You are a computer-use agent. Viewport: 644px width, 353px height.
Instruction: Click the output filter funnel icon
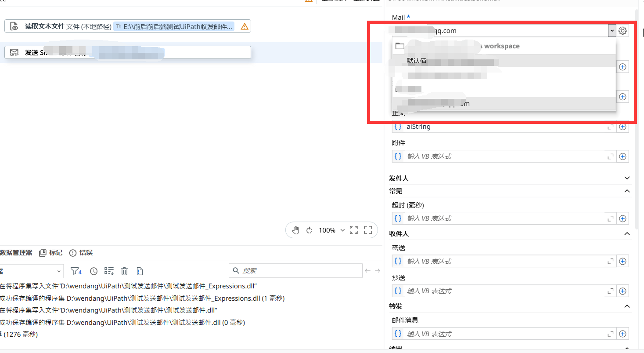click(x=76, y=271)
